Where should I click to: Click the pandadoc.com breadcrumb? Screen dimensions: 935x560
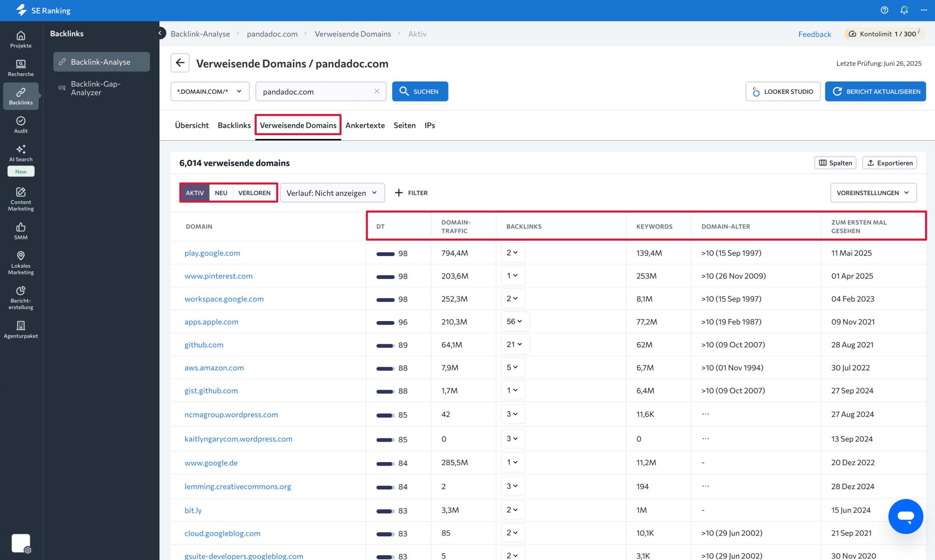tap(272, 34)
